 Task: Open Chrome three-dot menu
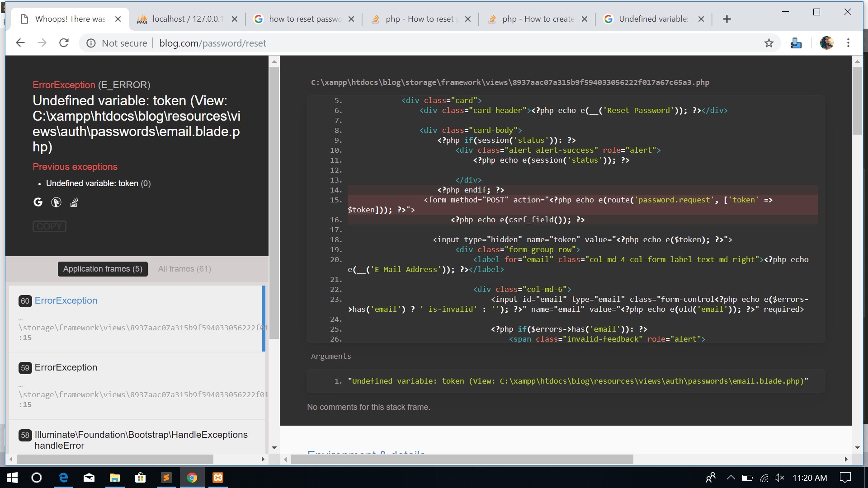(848, 43)
